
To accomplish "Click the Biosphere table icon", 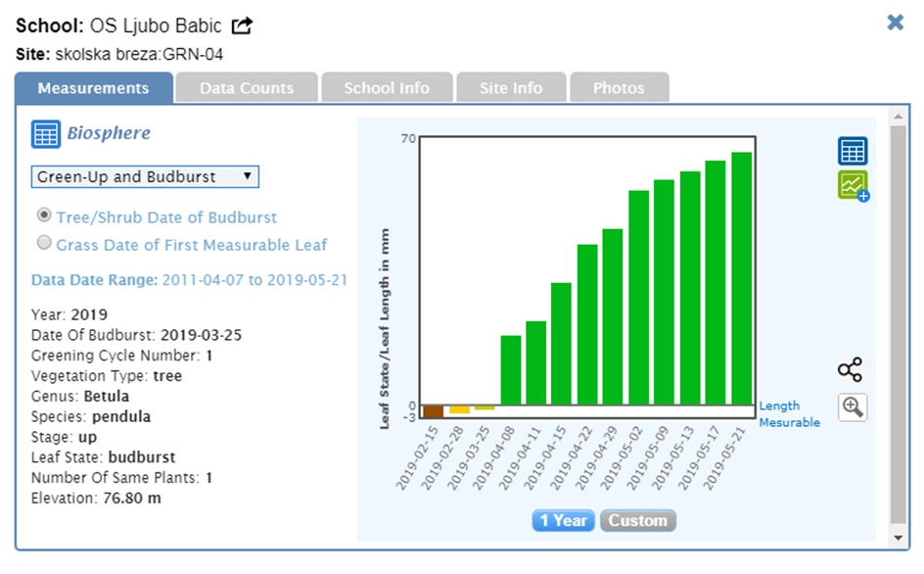I will pos(45,134).
